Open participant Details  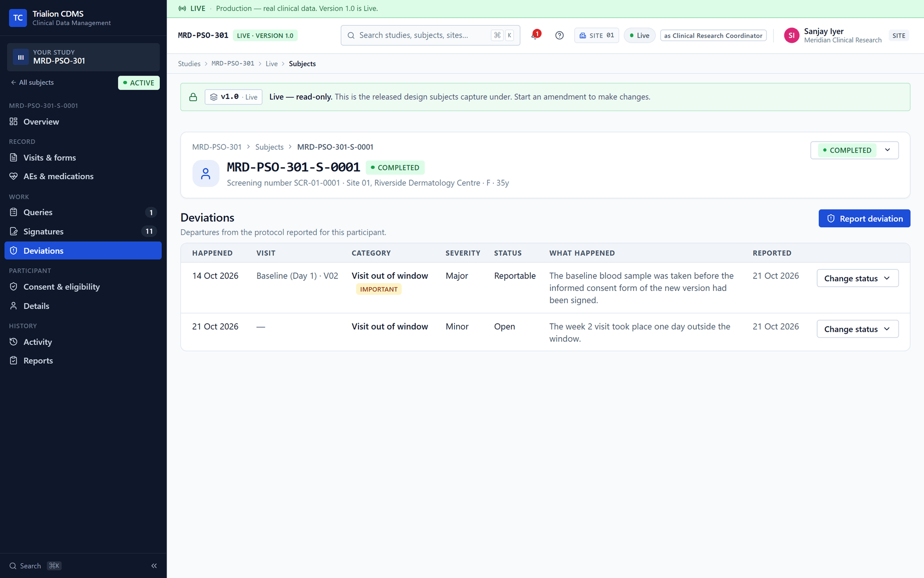coord(83,306)
